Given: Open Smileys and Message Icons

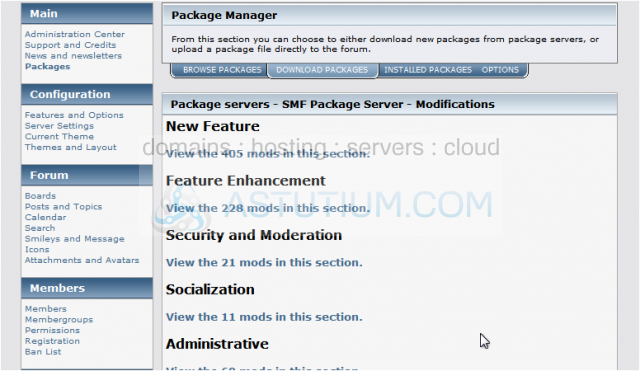Looking at the screenshot, I should point(74,244).
